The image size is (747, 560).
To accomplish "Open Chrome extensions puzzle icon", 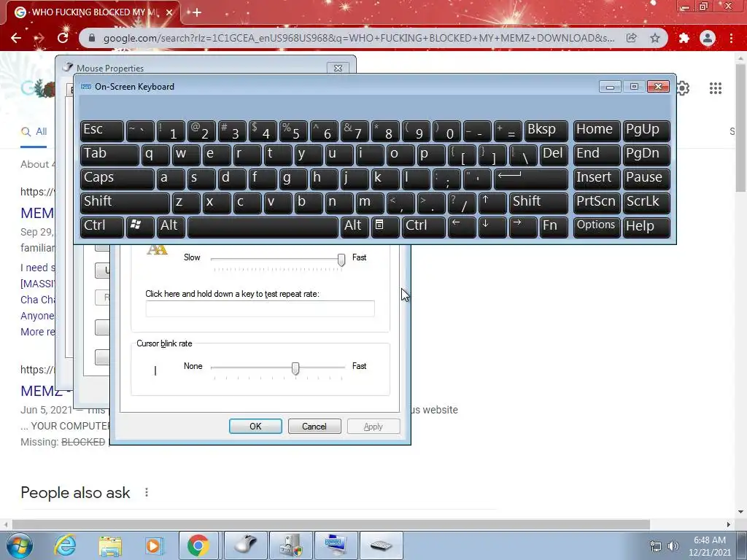I will [684, 38].
